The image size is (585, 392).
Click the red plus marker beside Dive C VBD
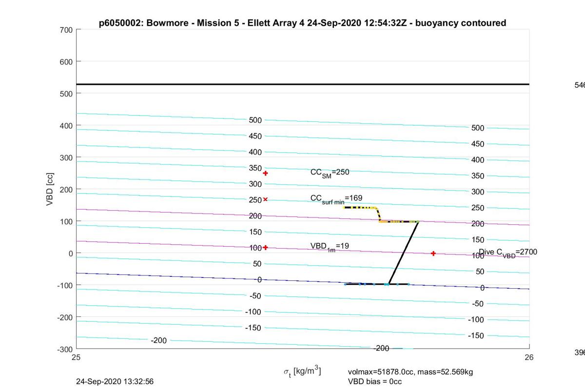click(433, 254)
